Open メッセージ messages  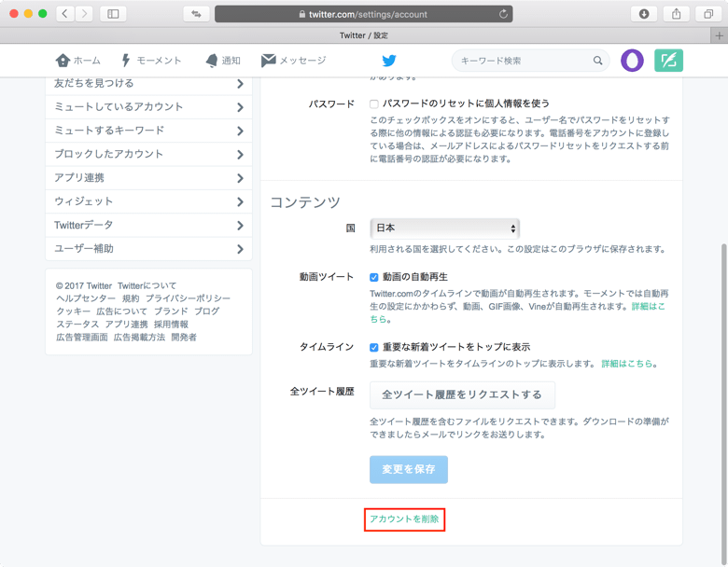[x=293, y=61]
